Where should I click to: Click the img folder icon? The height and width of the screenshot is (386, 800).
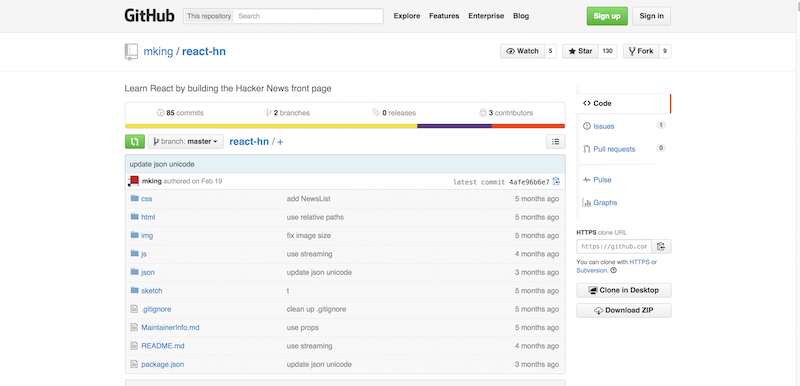[x=135, y=235]
